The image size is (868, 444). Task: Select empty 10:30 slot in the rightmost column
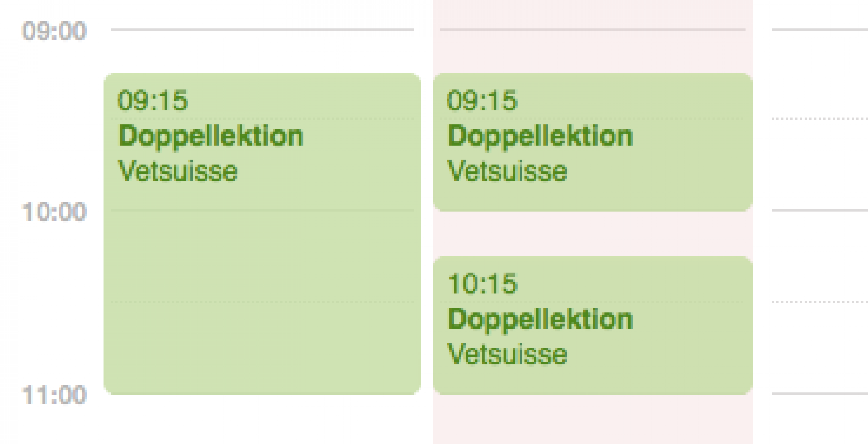coord(820,347)
